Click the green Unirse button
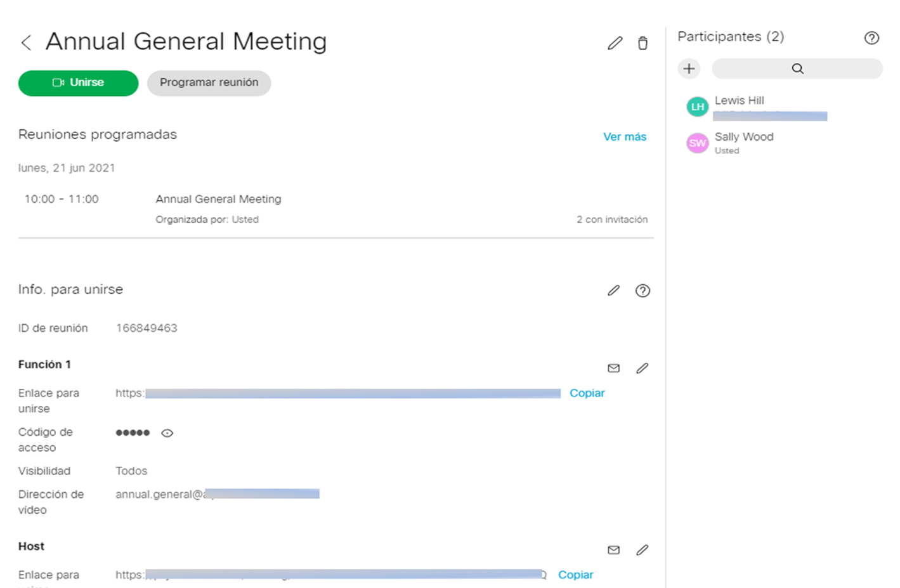 (78, 83)
